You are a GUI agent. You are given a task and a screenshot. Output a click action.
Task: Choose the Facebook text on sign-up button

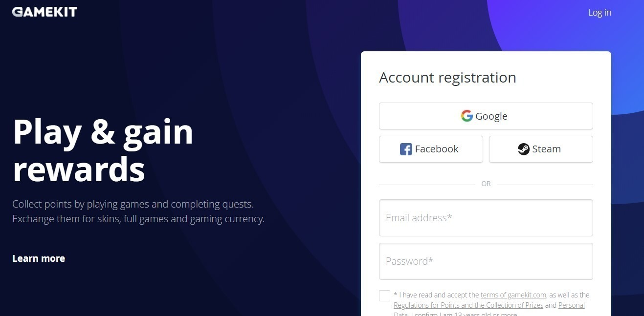tap(437, 149)
